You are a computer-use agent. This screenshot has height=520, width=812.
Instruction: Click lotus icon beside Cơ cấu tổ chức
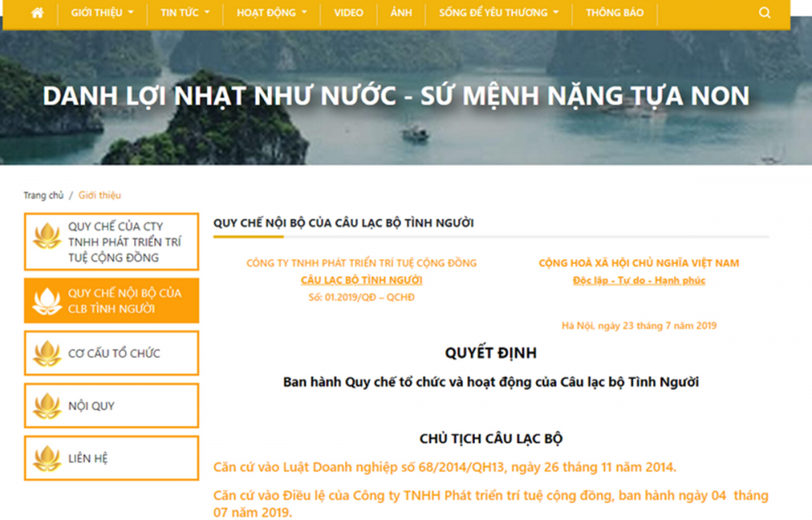[x=47, y=353]
